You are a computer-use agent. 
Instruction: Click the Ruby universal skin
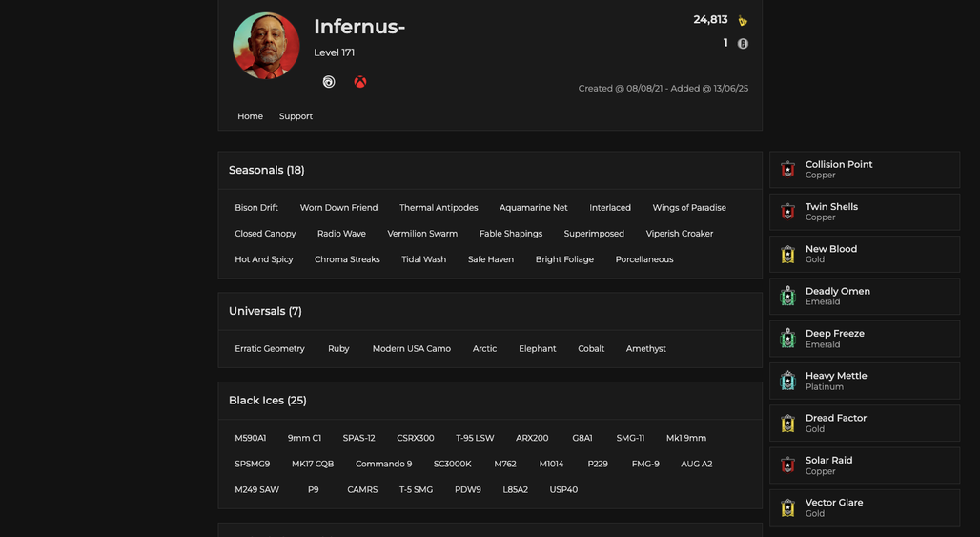click(338, 349)
